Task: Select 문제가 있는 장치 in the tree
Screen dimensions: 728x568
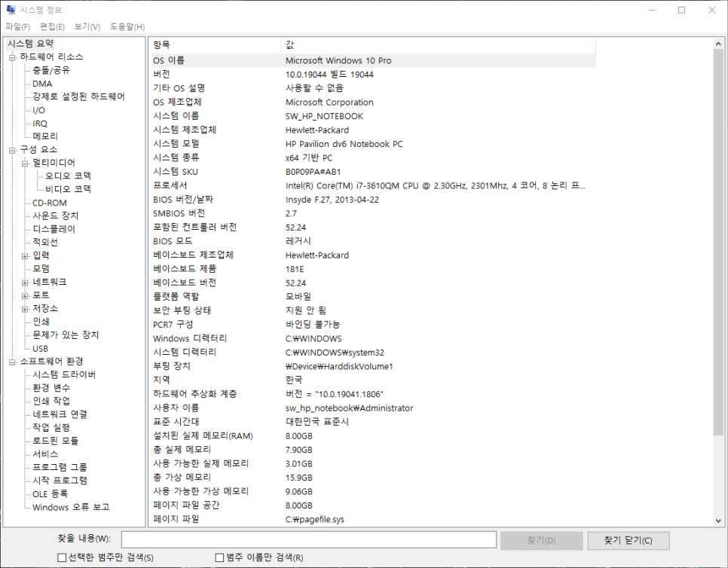Action: 66,335
